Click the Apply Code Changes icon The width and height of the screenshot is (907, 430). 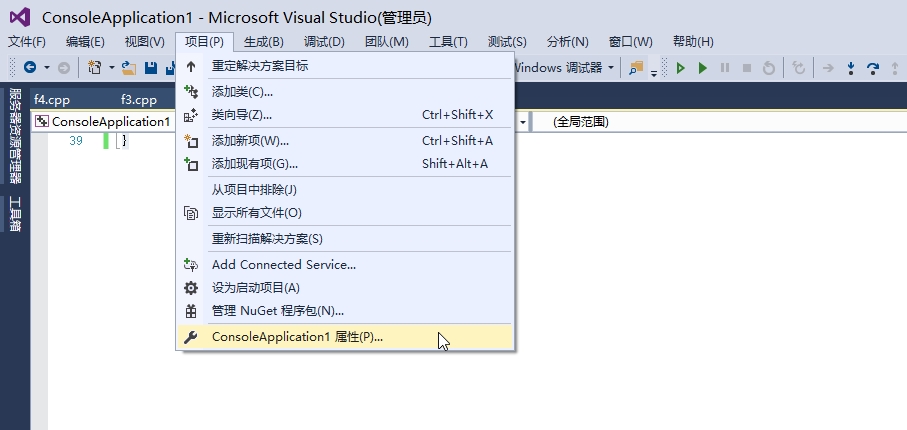tap(799, 68)
